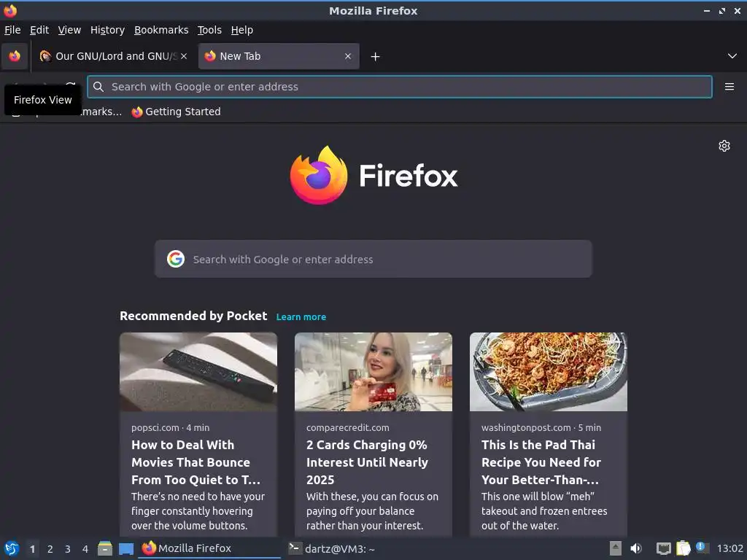Click the Firefox icon in title bar
This screenshot has height=560, width=747.
tap(10, 10)
